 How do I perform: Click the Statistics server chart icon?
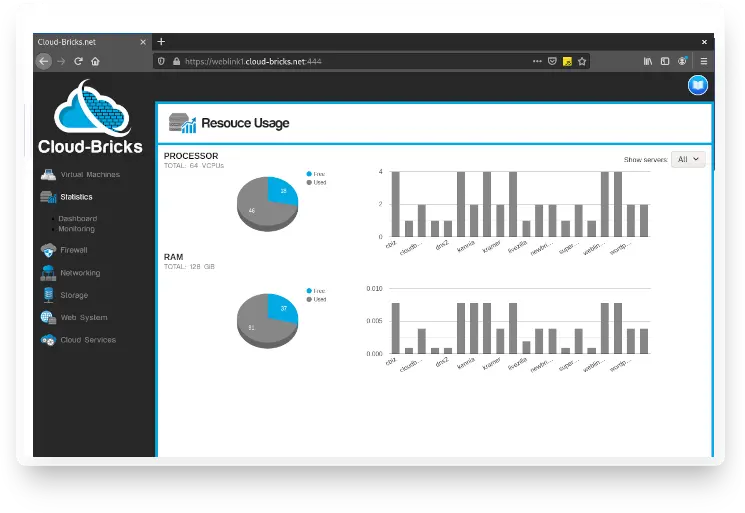pos(48,197)
